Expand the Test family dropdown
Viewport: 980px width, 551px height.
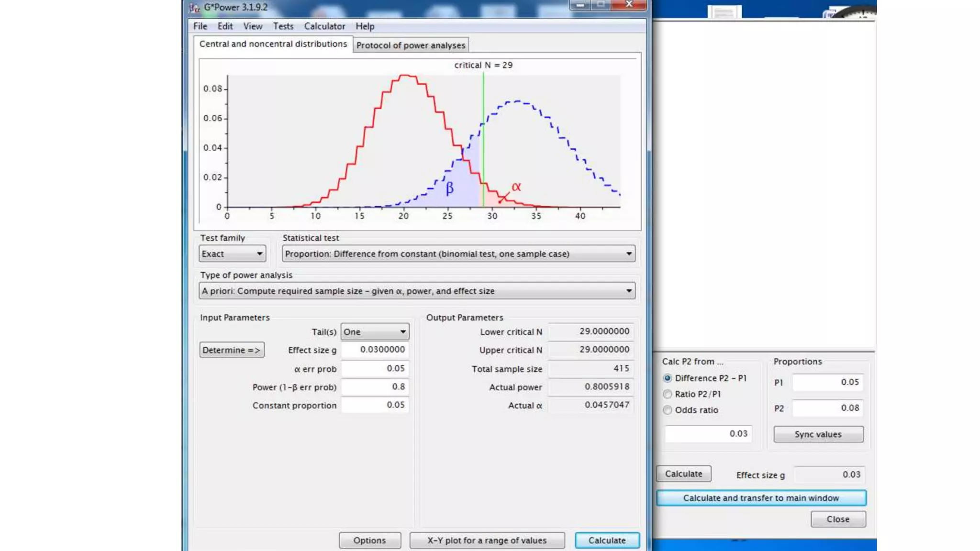pyautogui.click(x=232, y=254)
